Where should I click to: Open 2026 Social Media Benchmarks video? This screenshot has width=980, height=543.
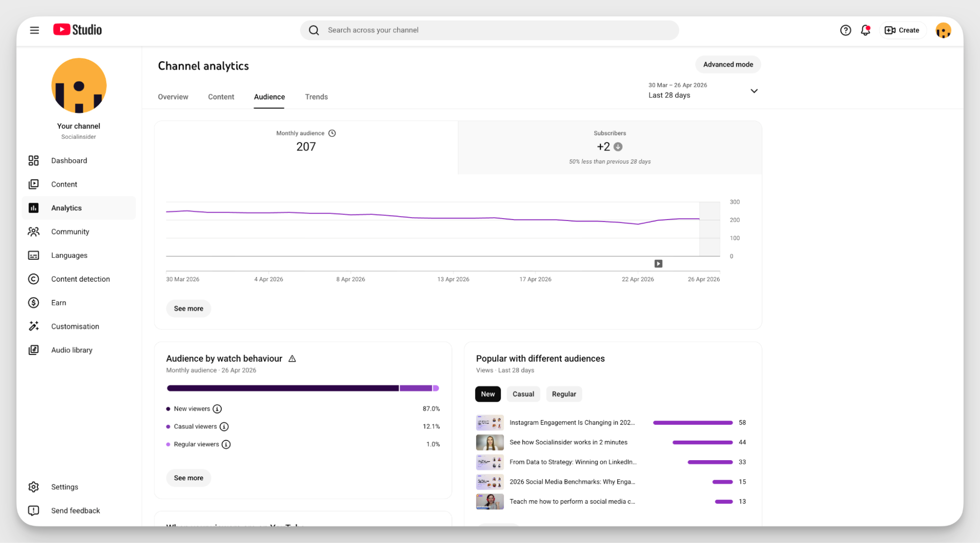572,482
